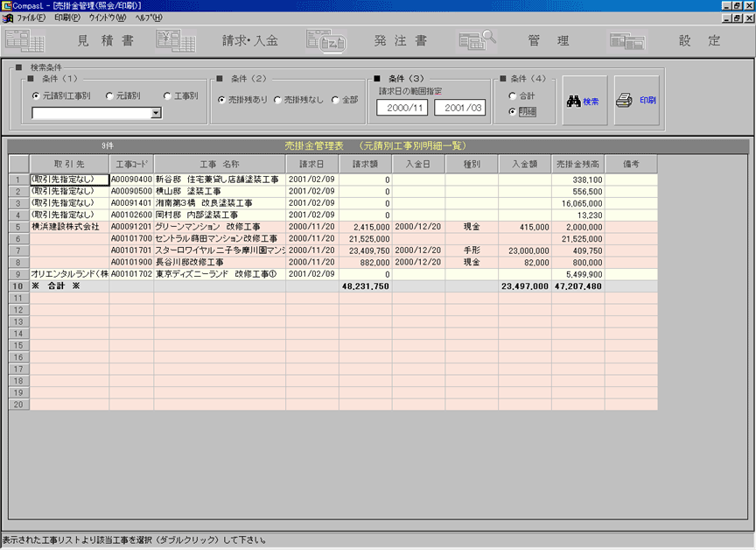The image size is (756, 550).
Task: Click the printer 印刷 button
Action: (636, 101)
